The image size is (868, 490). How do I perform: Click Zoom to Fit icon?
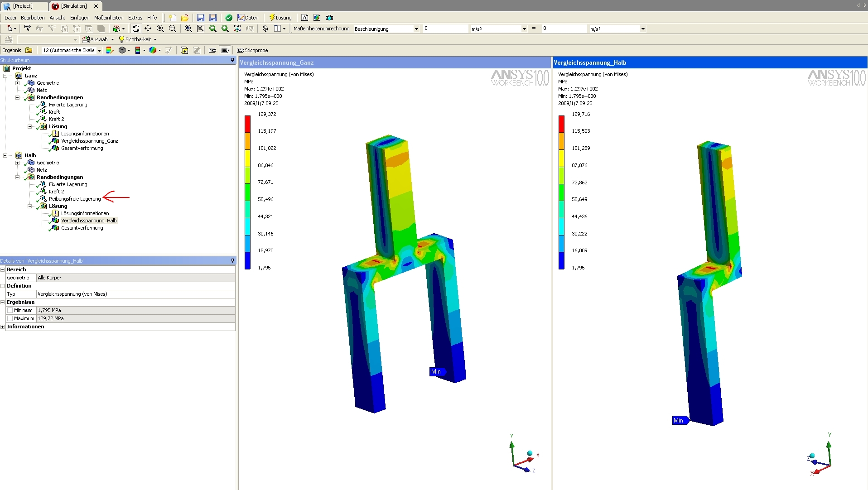pyautogui.click(x=188, y=29)
